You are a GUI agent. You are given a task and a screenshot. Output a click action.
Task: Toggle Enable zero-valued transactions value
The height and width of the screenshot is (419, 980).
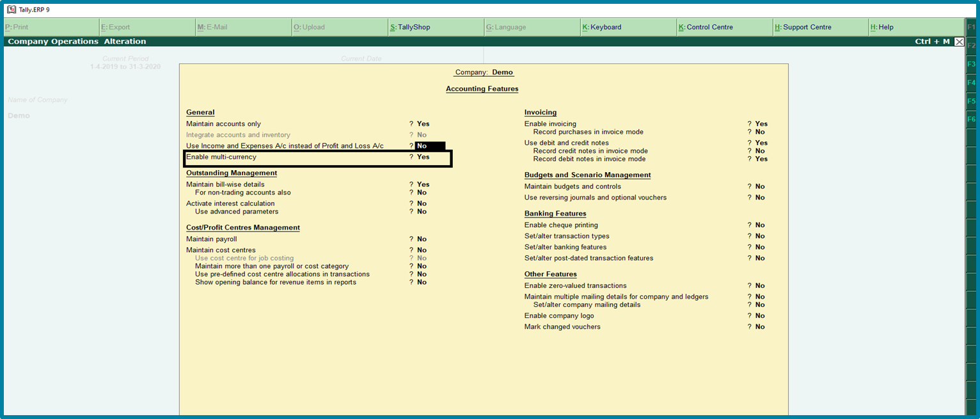tap(760, 286)
